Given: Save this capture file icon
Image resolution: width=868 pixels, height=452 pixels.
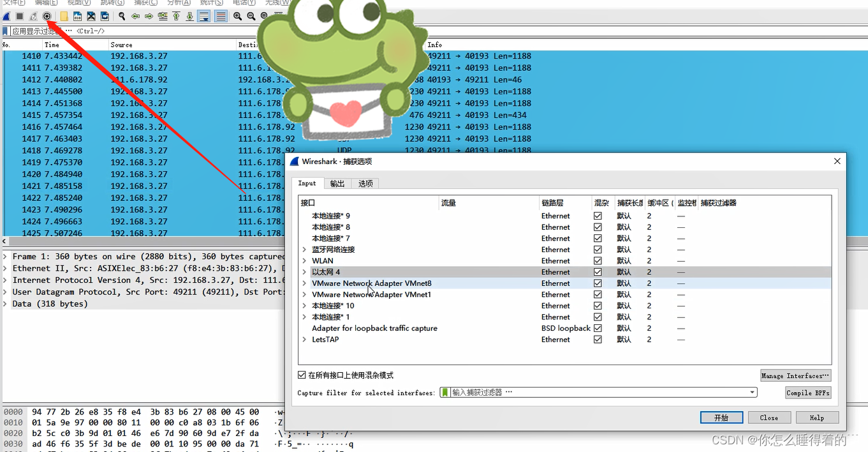Looking at the screenshot, I should coord(78,16).
